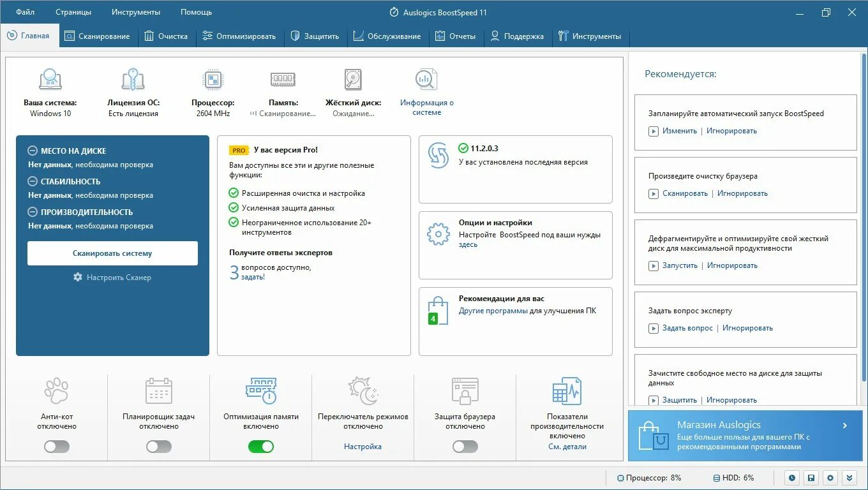Viewport: 868px width, 490px height.
Task: Click the Показатели производительности chart icon
Action: coord(567,391)
